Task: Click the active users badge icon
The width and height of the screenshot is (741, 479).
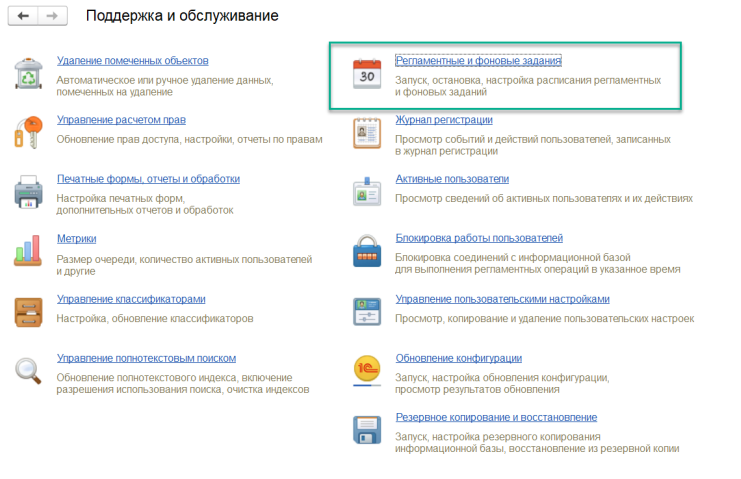Action: [367, 191]
